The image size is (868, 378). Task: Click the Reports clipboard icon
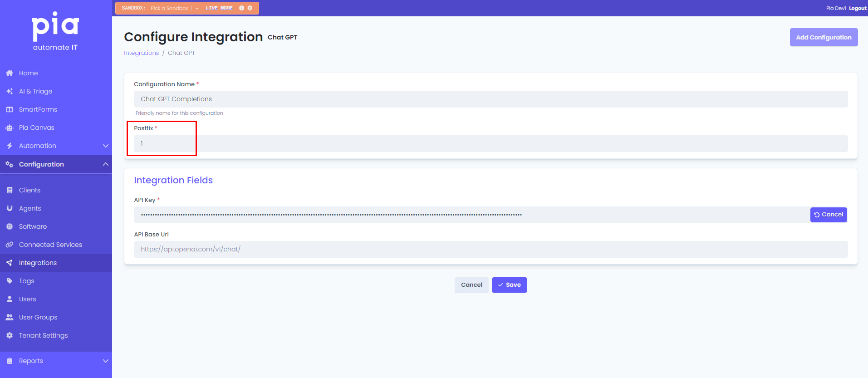click(x=10, y=361)
